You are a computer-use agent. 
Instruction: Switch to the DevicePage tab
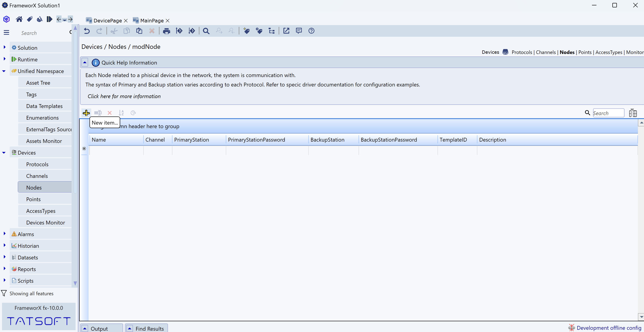click(x=107, y=20)
